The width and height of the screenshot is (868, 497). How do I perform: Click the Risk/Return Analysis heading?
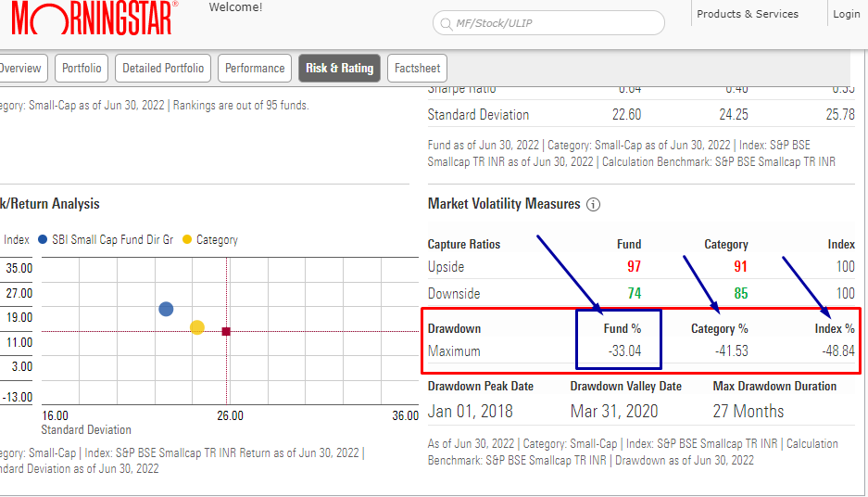pos(50,204)
